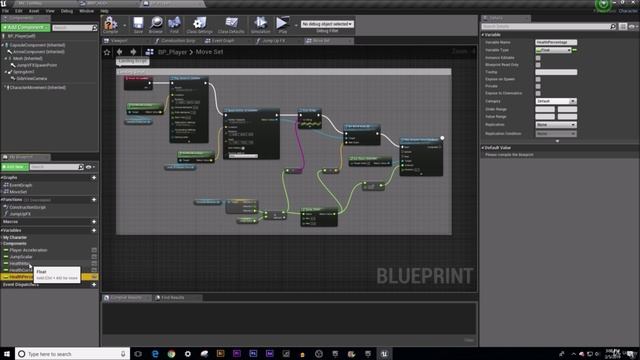Toggle the Blueprint Read Only checkbox
This screenshot has height=360, width=640.
[538, 65]
